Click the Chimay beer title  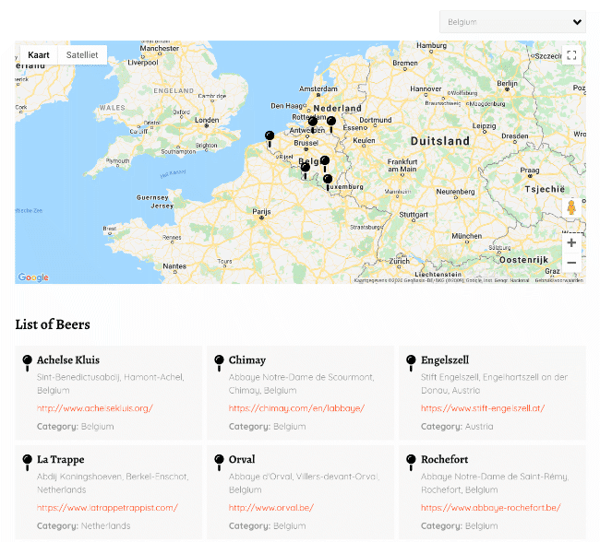coord(247,360)
